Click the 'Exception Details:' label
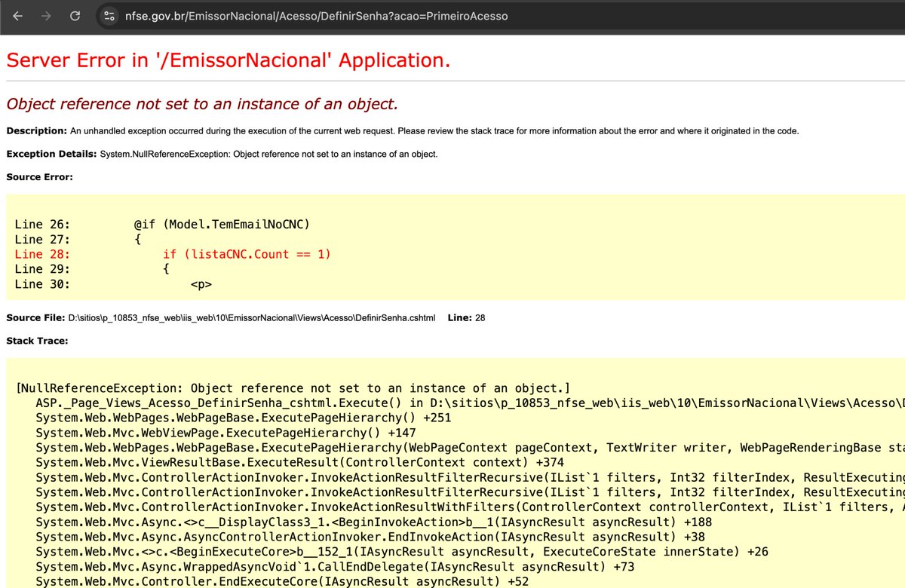Image resolution: width=905 pixels, height=588 pixels. click(x=51, y=154)
